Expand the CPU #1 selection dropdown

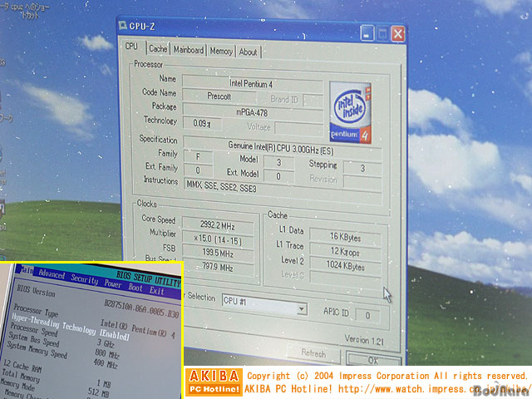[x=302, y=309]
